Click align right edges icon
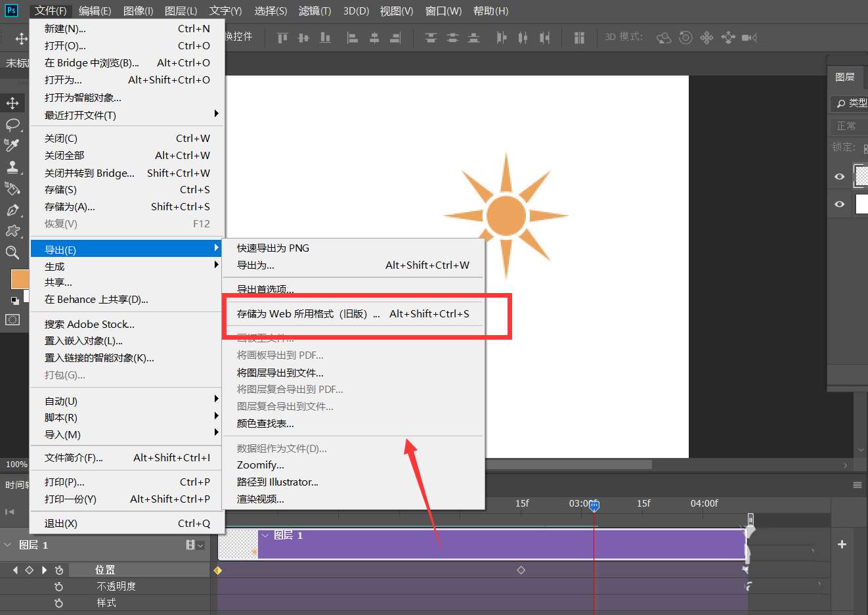 click(x=395, y=37)
